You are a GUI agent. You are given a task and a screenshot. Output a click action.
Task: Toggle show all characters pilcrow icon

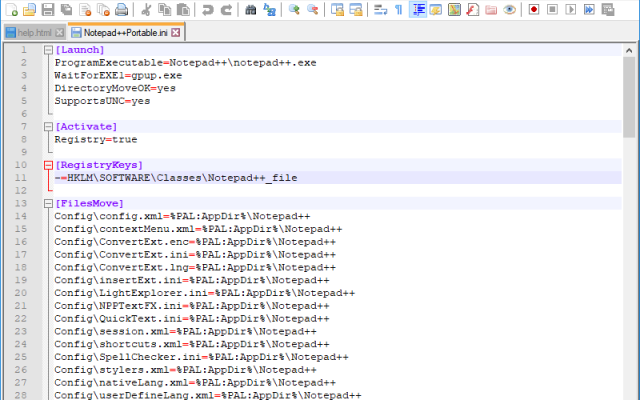pos(399,9)
